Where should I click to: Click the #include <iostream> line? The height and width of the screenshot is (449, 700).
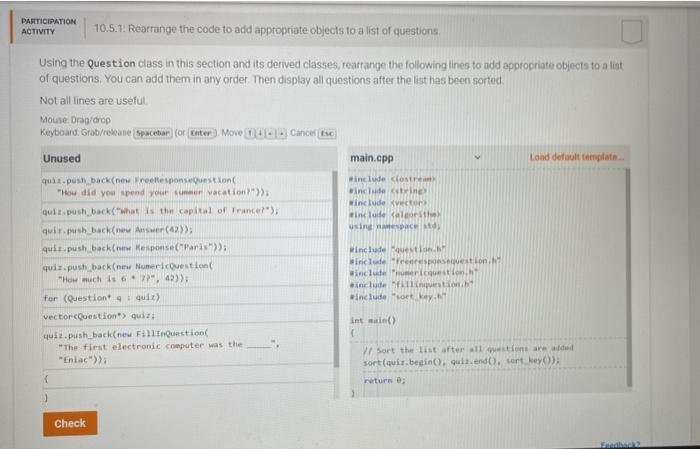point(392,179)
